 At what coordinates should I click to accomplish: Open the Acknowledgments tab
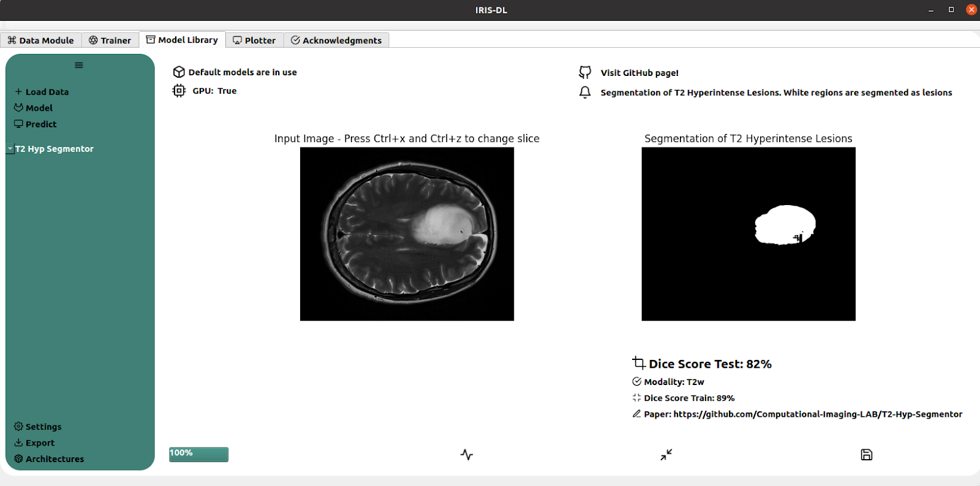point(336,40)
